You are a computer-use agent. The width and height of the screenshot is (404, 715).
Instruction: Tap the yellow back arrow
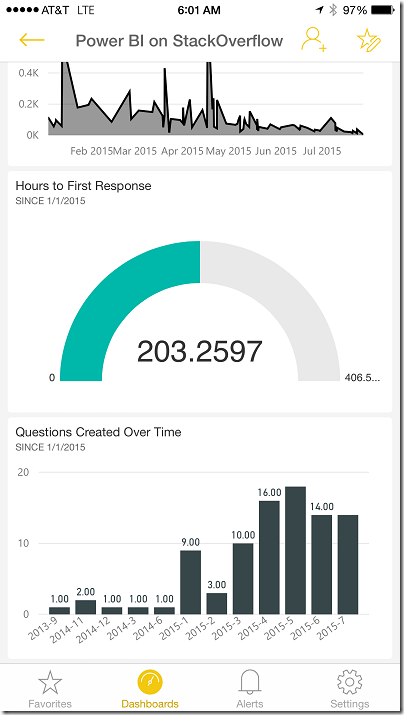click(32, 40)
